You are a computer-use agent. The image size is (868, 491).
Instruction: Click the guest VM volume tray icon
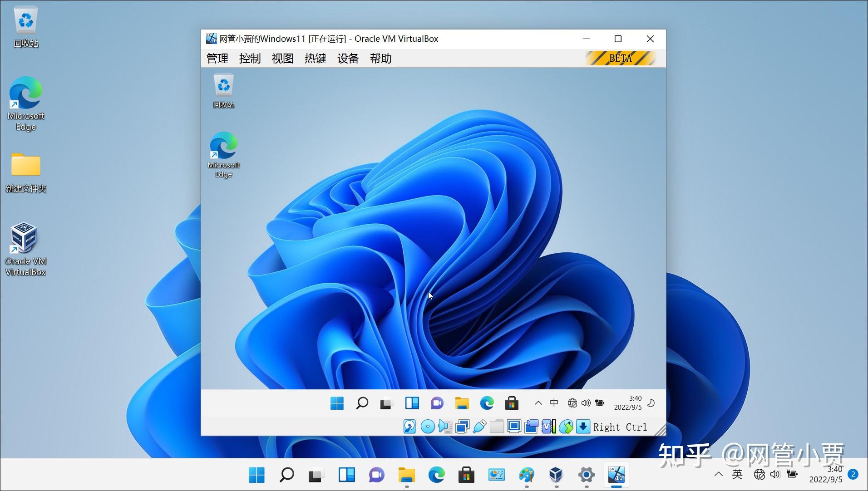coord(586,403)
